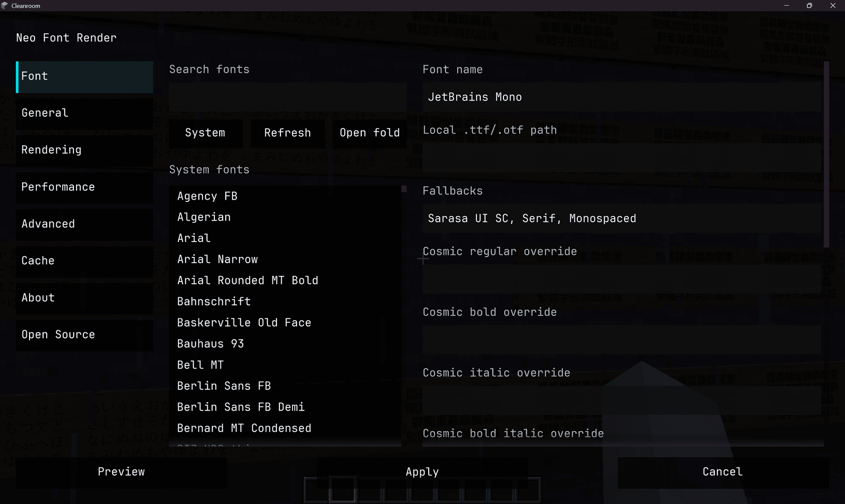845x504 pixels.
Task: Open the Cache tab
Action: [x=84, y=261]
